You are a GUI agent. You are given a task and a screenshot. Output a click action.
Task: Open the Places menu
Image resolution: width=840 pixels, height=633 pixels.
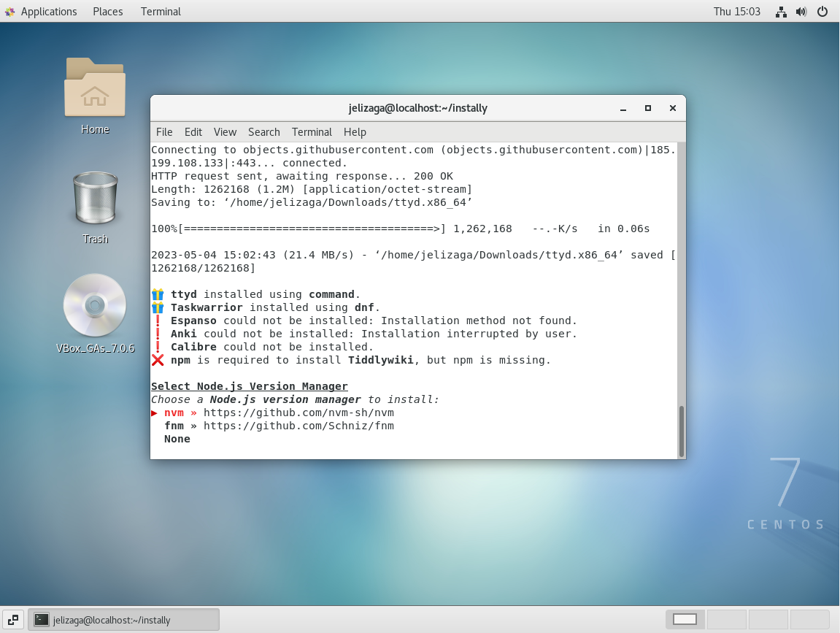pyautogui.click(x=108, y=11)
